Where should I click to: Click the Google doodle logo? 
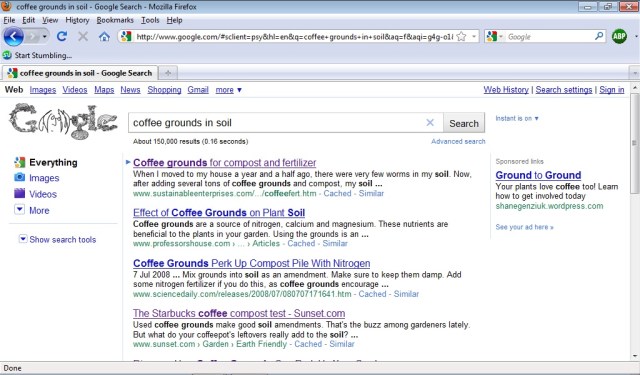point(63,121)
